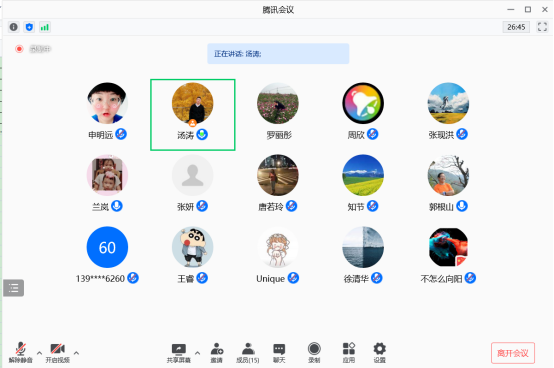Expand audio options arrow
Image resolution: width=554 pixels, height=368 pixels.
tap(39, 353)
